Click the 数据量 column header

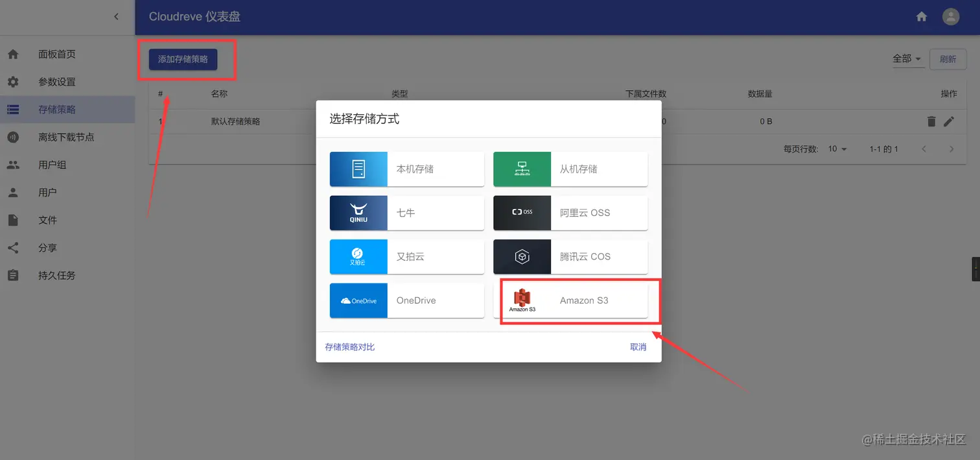click(x=760, y=93)
